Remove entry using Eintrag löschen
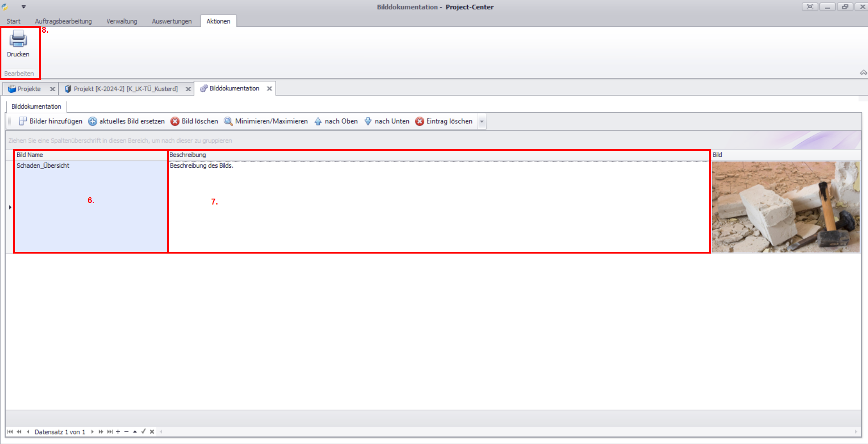 click(444, 121)
